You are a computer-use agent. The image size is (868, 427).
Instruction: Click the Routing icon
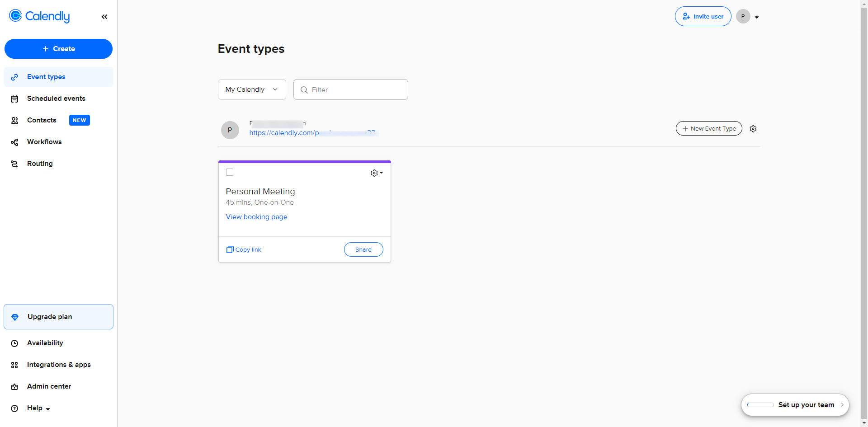[14, 164]
